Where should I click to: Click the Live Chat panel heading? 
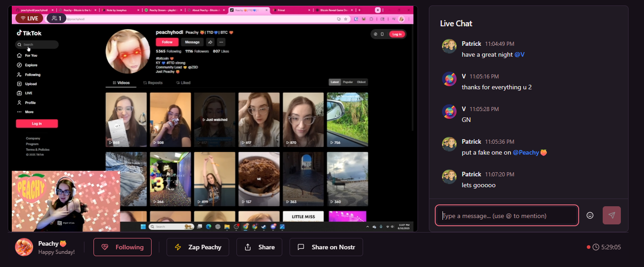(x=456, y=24)
